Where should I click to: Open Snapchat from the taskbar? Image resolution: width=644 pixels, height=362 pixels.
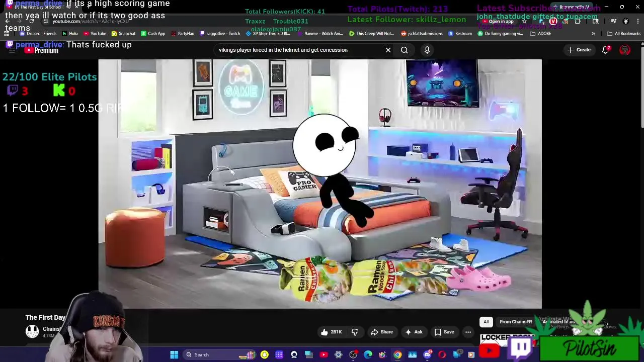point(265,355)
